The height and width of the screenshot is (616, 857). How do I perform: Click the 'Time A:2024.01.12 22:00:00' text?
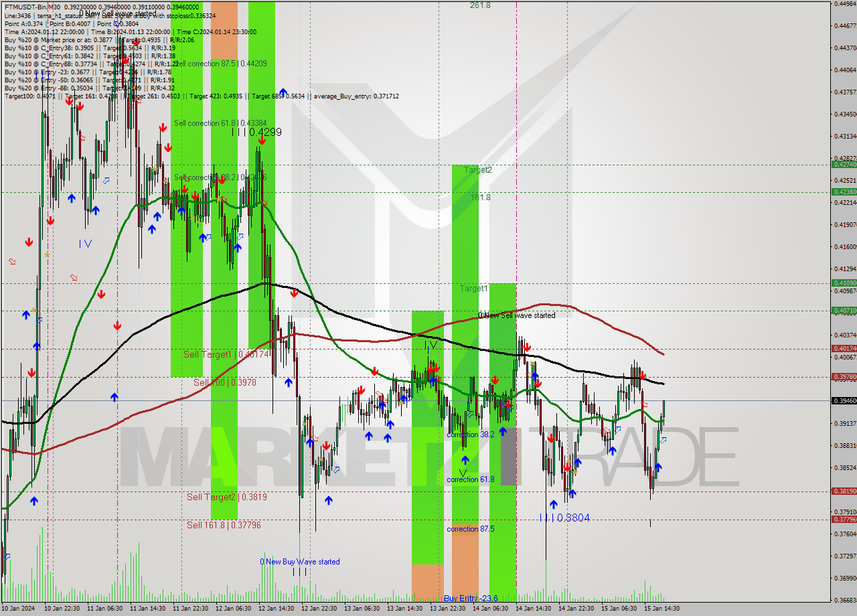click(44, 31)
